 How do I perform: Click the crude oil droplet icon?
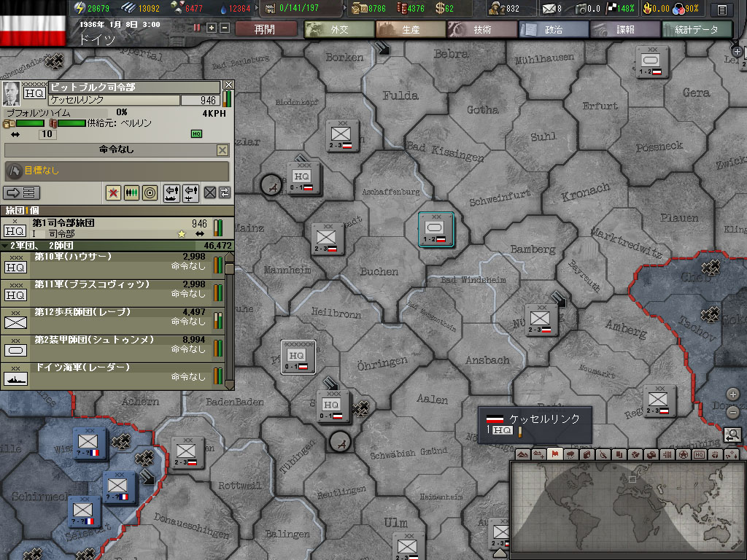tap(223, 8)
